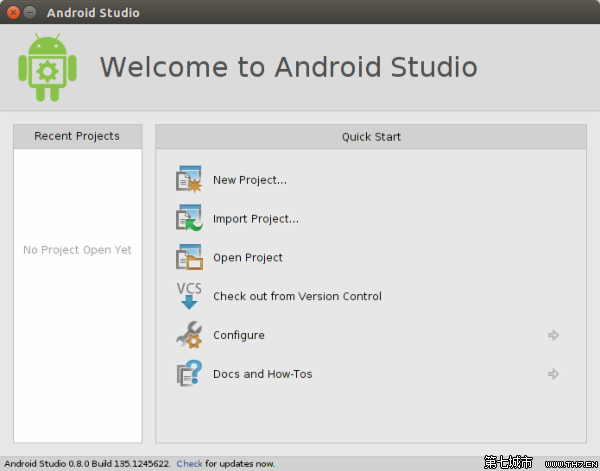
Task: Click the Android Studio title bar text
Action: click(x=93, y=13)
